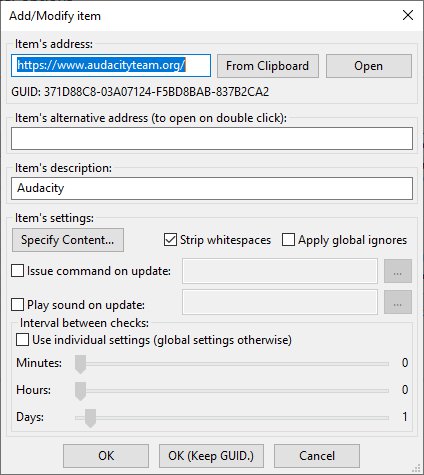
Task: Browse for sound file with ellipsis button
Action: click(x=398, y=302)
